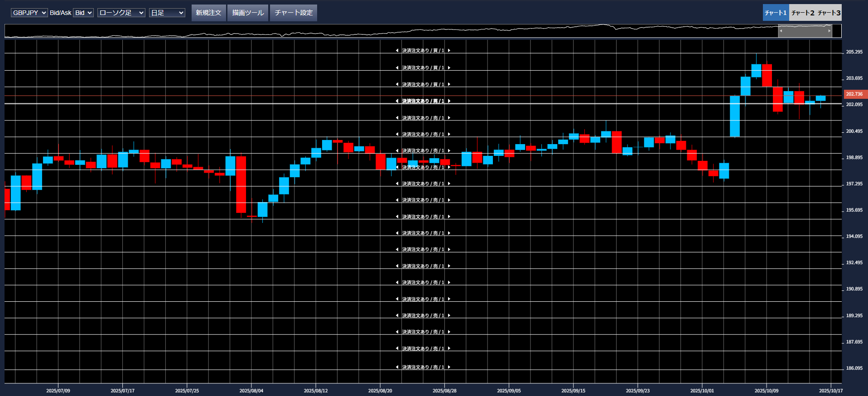
Task: Click right arrow on bottommost 売 order label
Action: (449, 367)
